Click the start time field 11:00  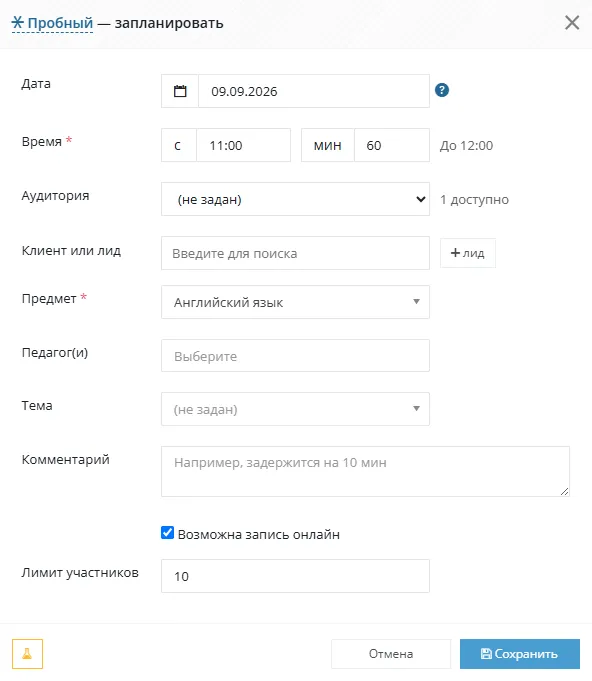coord(243,145)
